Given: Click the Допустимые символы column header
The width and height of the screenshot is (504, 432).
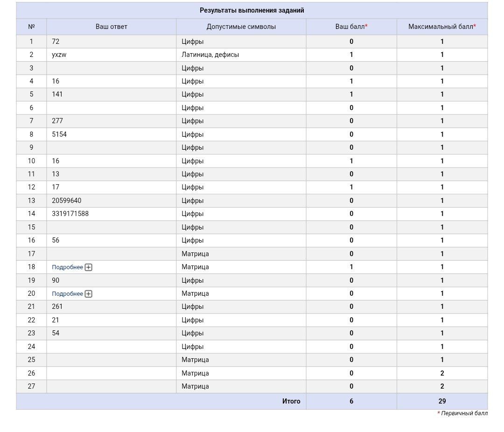Looking at the screenshot, I should tap(241, 27).
